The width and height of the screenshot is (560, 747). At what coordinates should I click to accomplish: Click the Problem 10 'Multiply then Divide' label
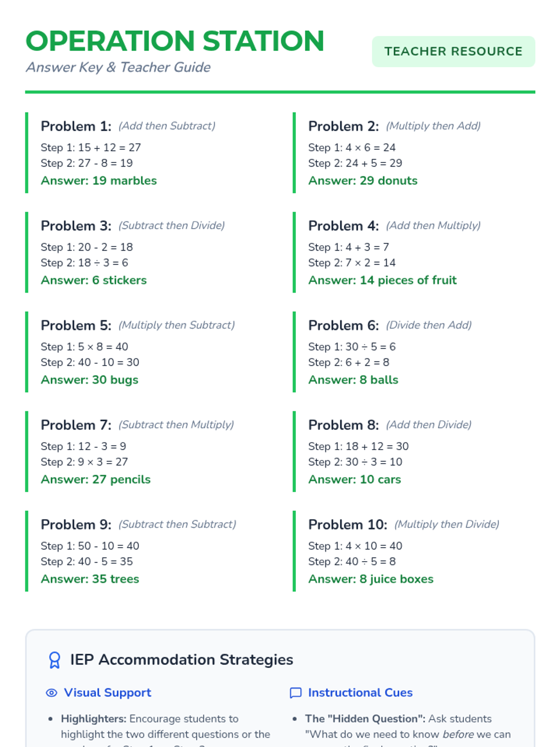[447, 524]
